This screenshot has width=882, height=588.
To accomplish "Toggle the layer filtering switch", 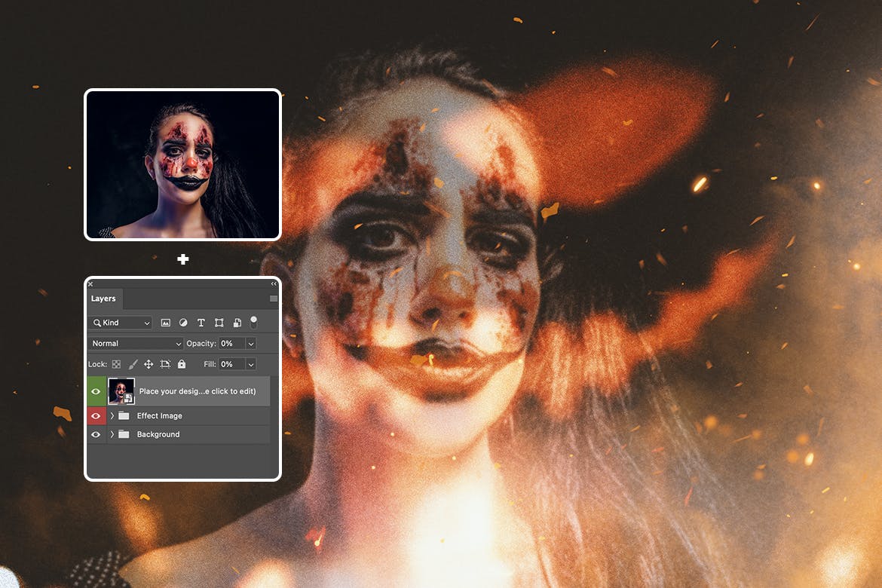I will tap(253, 322).
